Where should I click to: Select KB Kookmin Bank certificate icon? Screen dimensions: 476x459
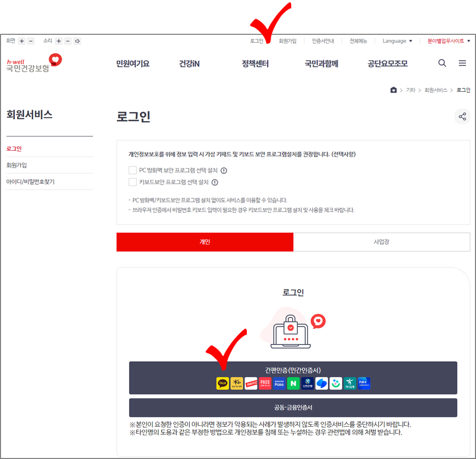[236, 383]
